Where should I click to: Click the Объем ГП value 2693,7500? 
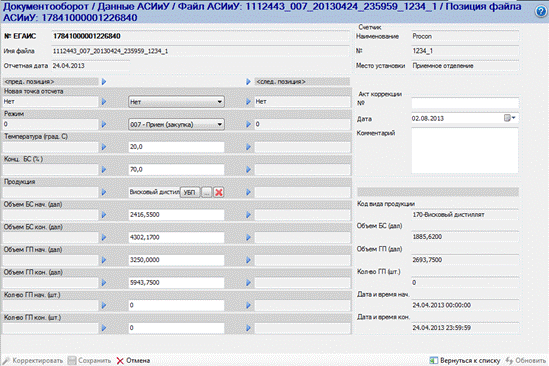(x=427, y=260)
